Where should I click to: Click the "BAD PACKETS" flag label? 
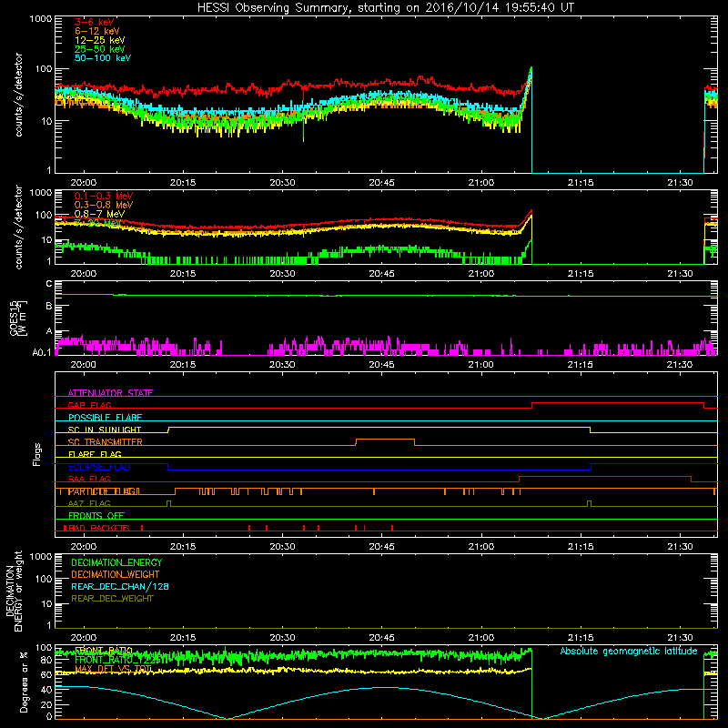pos(99,528)
